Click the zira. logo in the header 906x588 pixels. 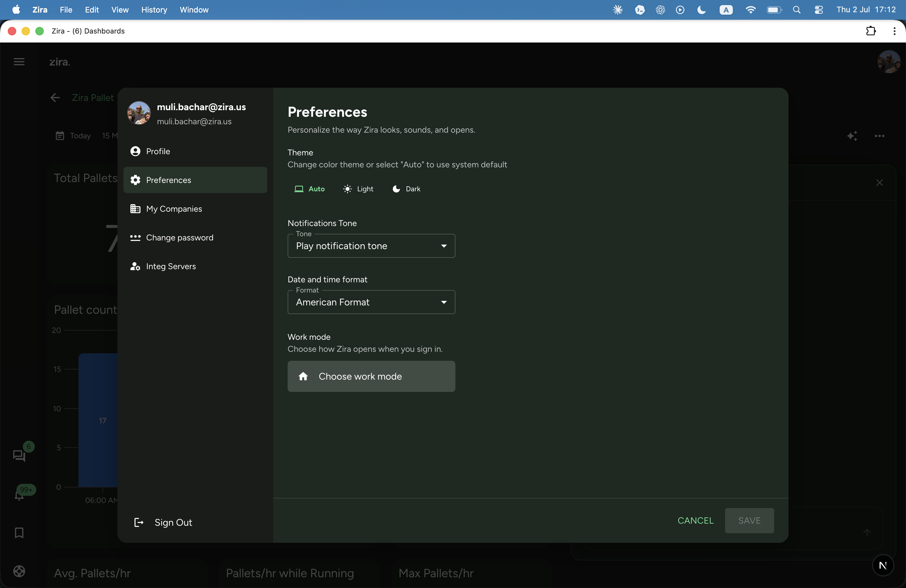click(59, 62)
